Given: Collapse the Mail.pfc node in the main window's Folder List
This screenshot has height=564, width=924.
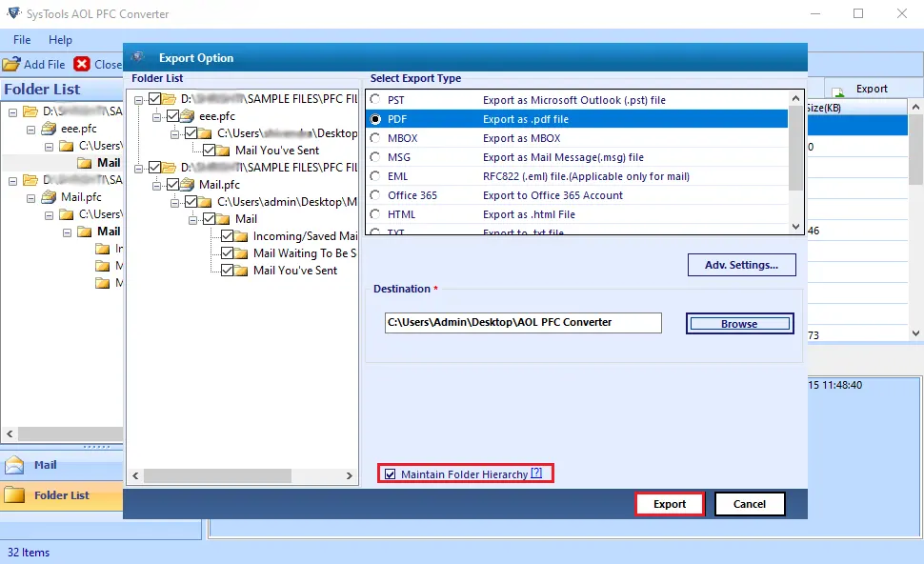Looking at the screenshot, I should [31, 198].
